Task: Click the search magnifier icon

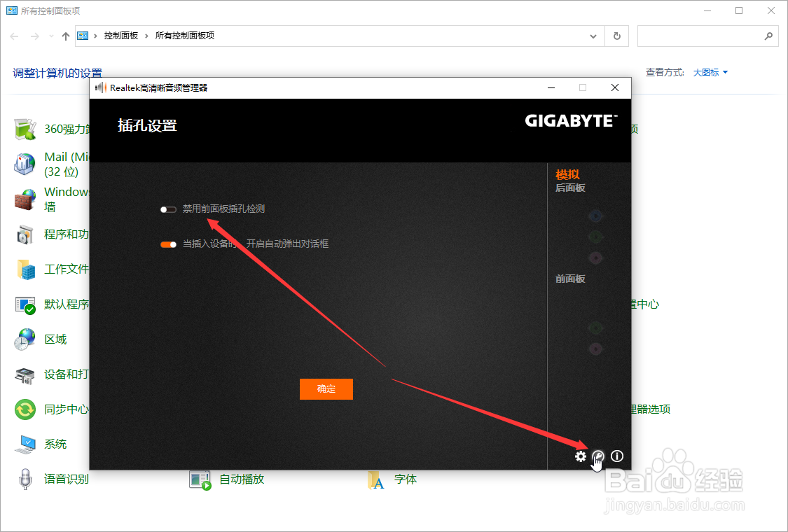Action: click(768, 36)
